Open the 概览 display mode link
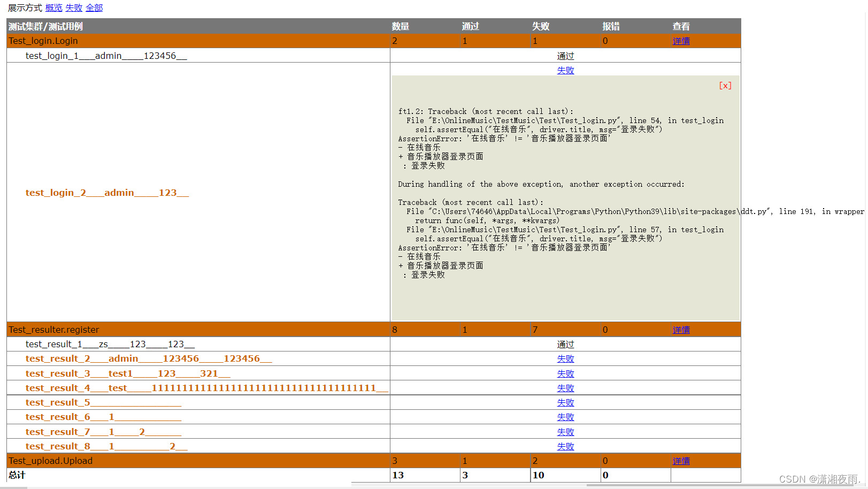 (x=53, y=8)
